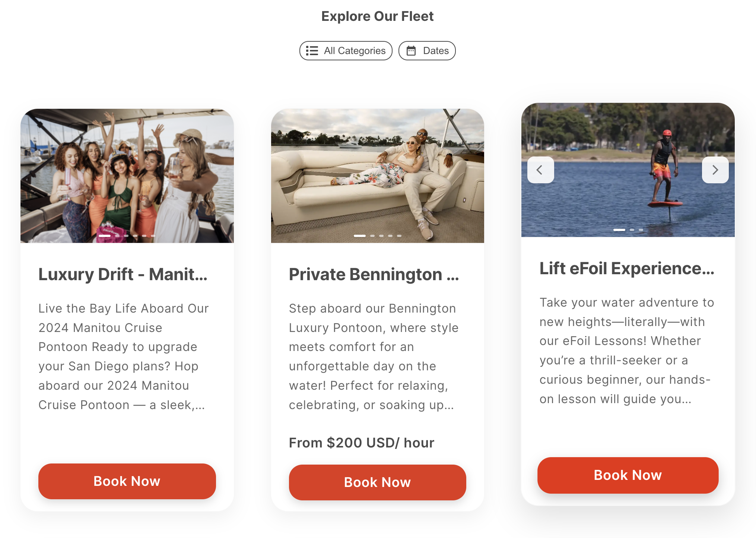
Task: Open the Private Bennington listing title
Action: [374, 274]
